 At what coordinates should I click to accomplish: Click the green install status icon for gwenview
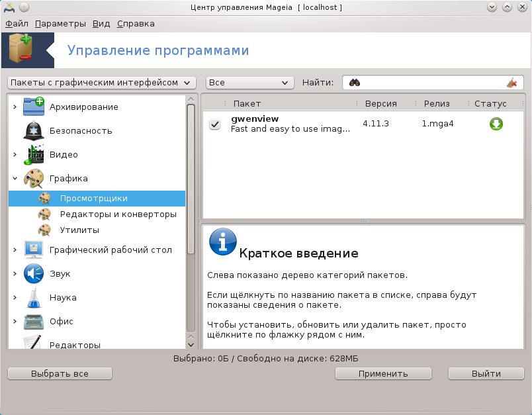[x=496, y=124]
